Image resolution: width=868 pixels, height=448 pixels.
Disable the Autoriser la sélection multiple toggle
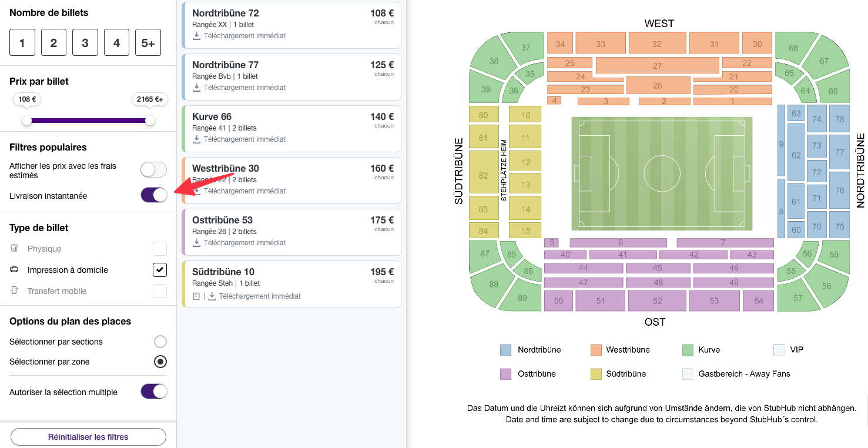tap(153, 392)
